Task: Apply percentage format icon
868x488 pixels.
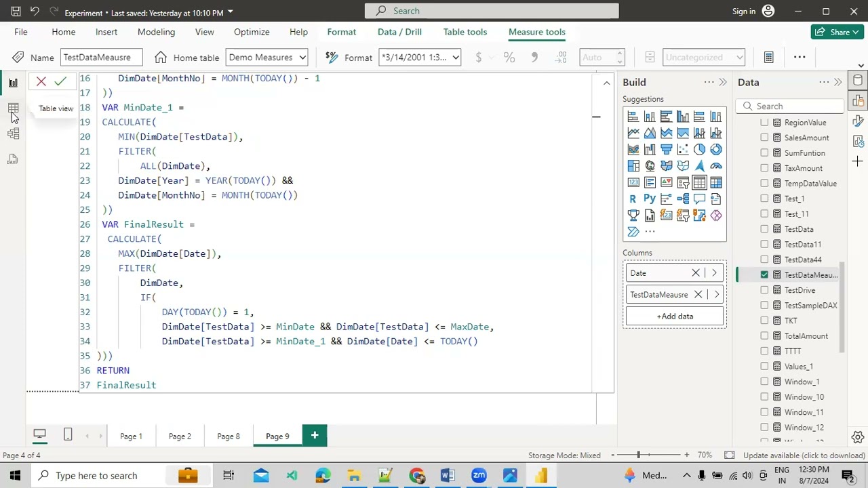Action: click(509, 58)
